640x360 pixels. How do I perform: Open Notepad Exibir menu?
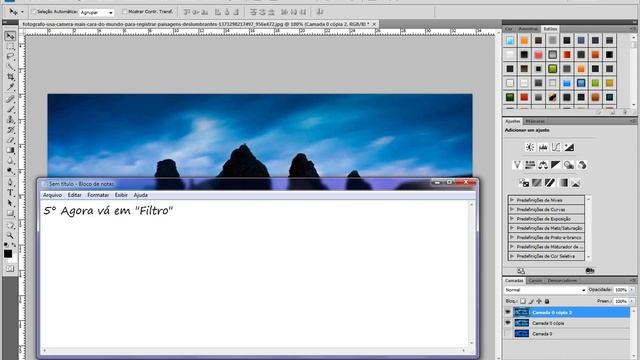tap(121, 195)
